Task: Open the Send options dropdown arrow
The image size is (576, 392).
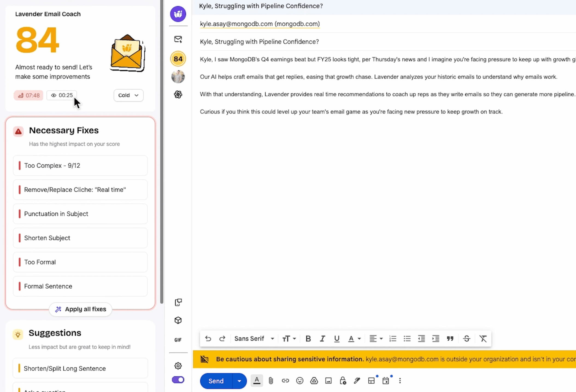Action: pos(239,381)
